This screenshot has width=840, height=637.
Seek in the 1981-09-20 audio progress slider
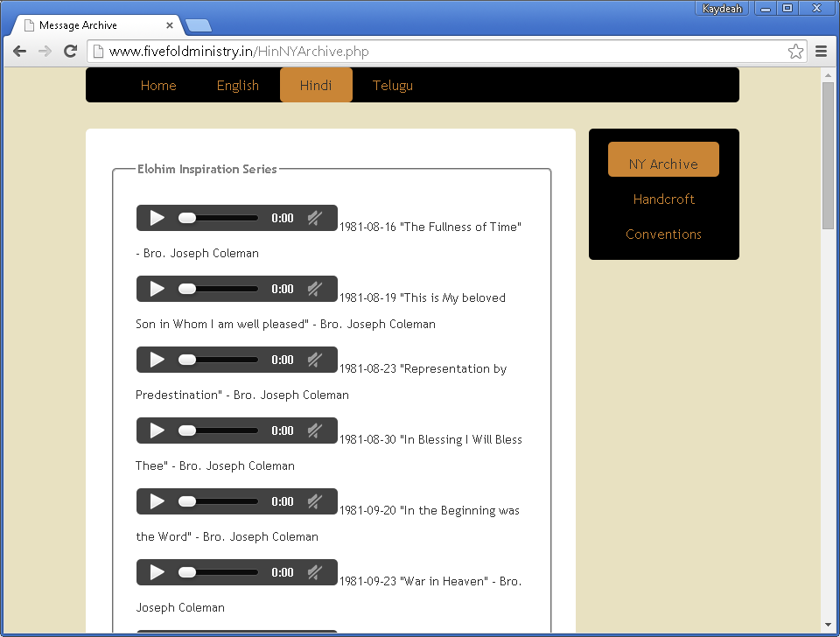click(218, 501)
